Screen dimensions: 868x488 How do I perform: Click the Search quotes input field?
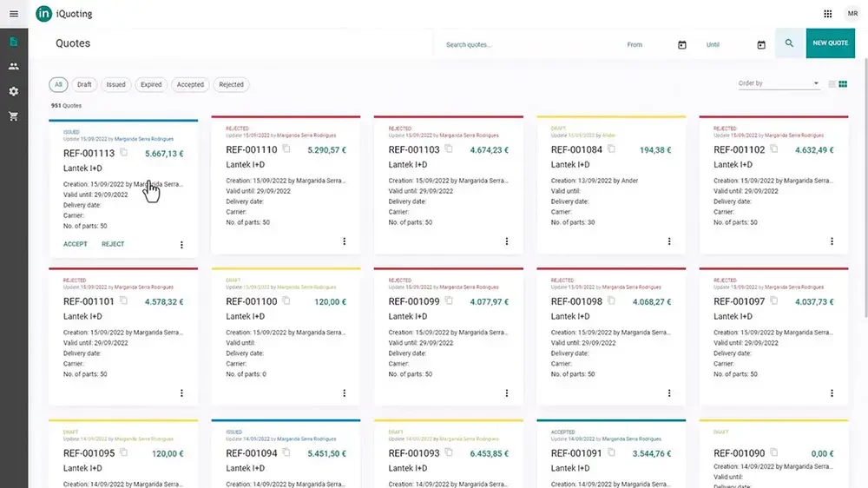[529, 45]
